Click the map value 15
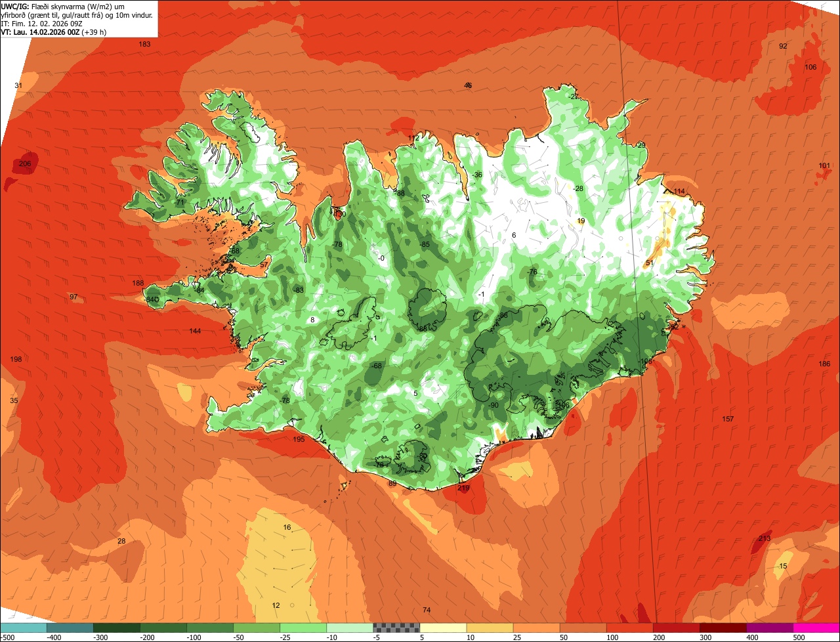The image size is (840, 642). click(783, 566)
